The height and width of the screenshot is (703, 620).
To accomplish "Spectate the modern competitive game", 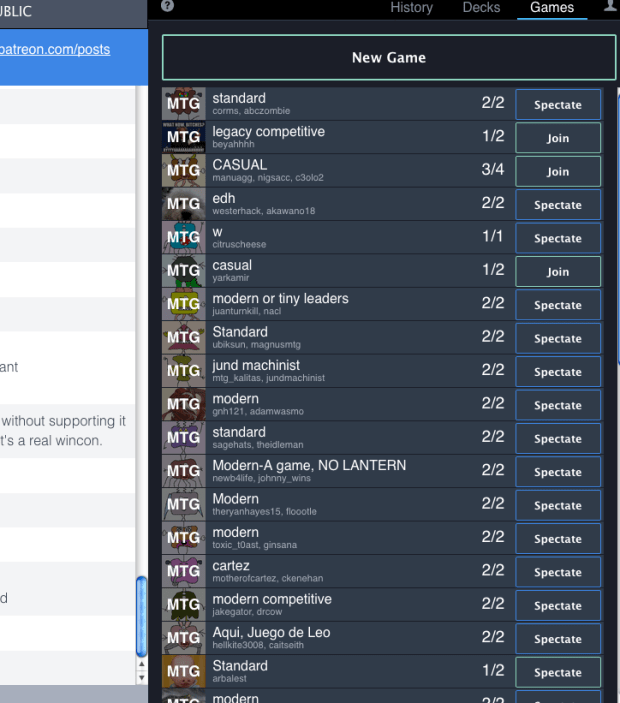I will (x=558, y=606).
